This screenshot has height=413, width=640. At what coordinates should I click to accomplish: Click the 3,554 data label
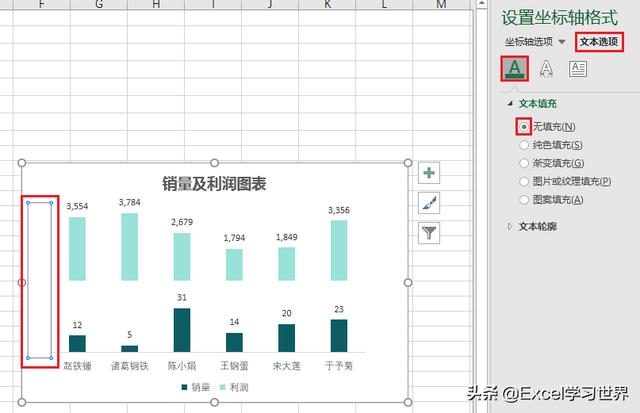[x=77, y=206]
